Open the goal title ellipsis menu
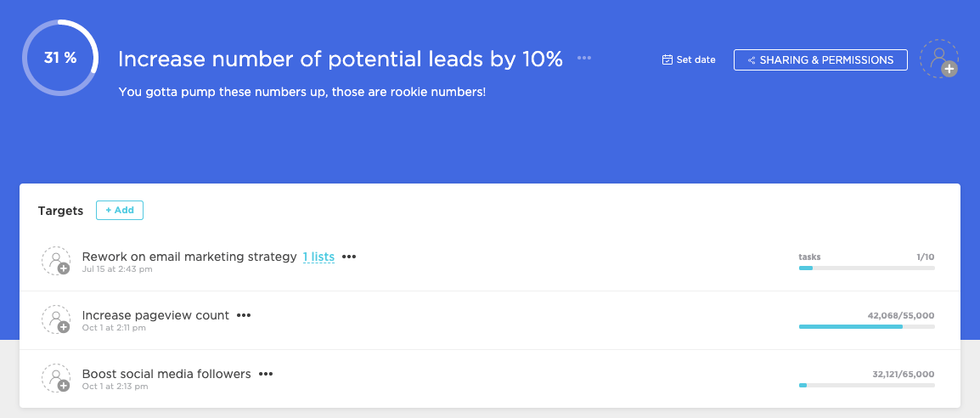Viewport: 980px width, 418px height. (x=584, y=58)
